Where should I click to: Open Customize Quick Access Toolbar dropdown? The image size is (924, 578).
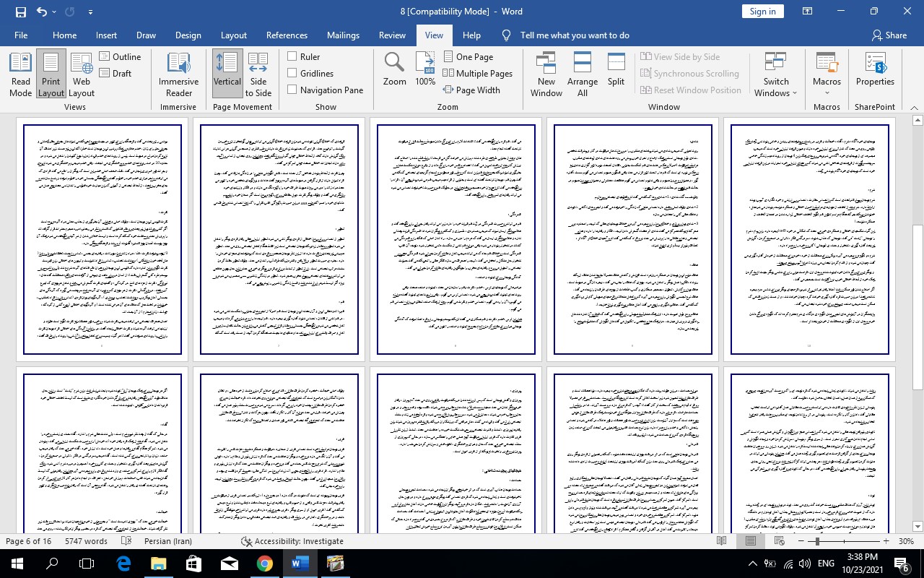pos(90,12)
